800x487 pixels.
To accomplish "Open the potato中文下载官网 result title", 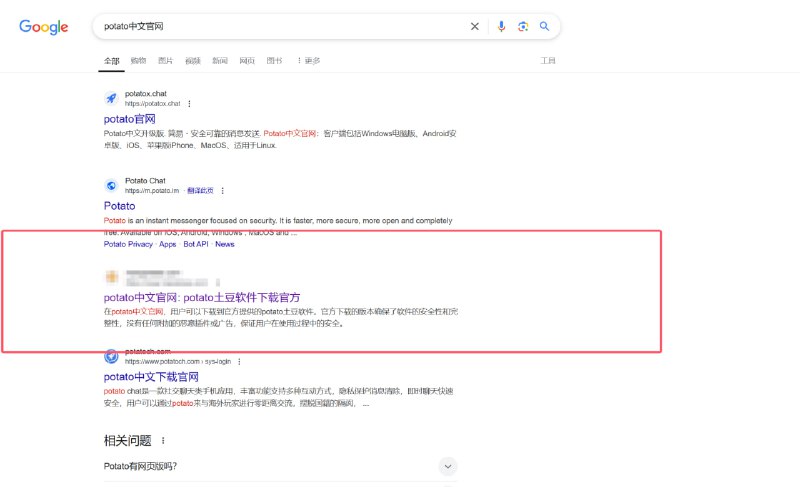I will [x=151, y=377].
